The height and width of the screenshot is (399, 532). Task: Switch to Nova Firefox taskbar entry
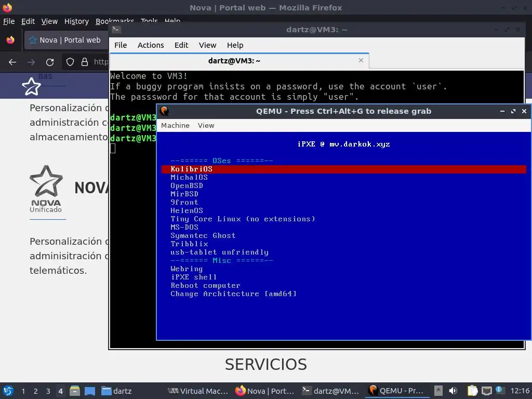(264, 391)
